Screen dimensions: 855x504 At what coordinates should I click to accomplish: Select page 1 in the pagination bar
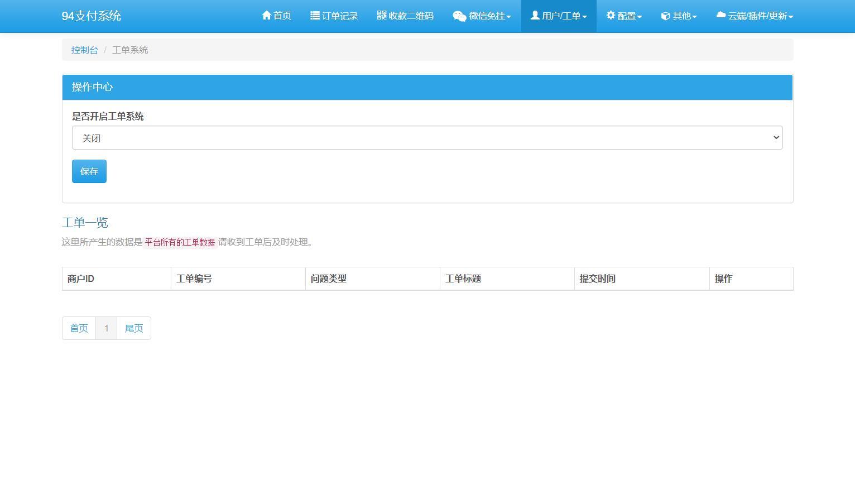pyautogui.click(x=106, y=328)
